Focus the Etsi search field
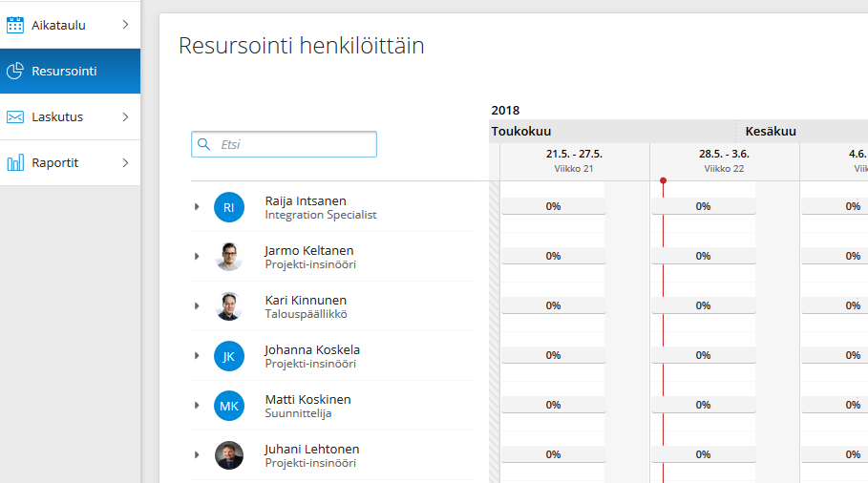 pos(284,144)
